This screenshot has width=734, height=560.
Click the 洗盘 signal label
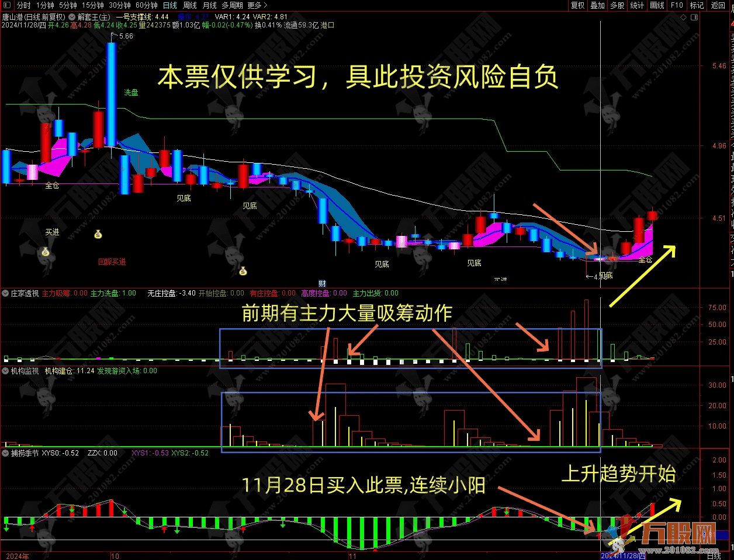[x=131, y=92]
